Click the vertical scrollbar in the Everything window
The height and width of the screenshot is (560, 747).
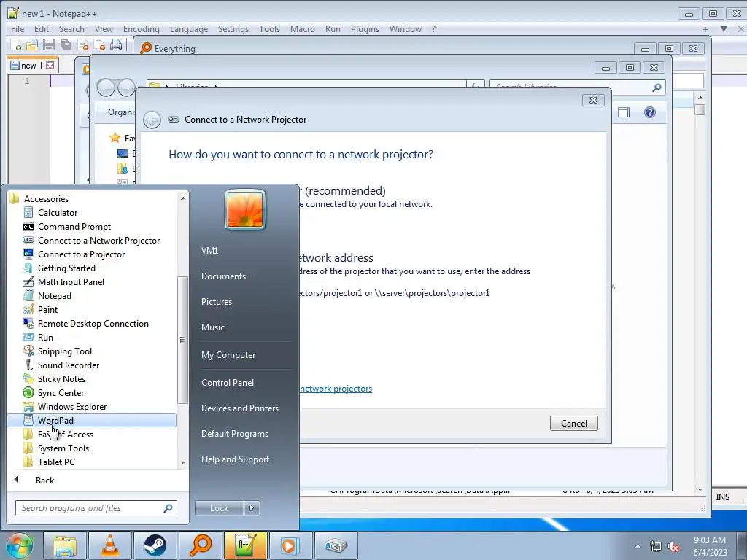click(700, 293)
